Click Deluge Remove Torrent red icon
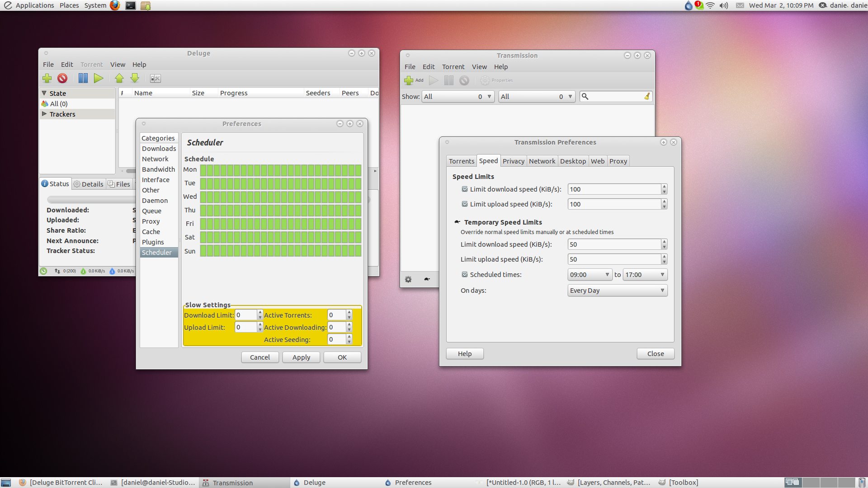The height and width of the screenshot is (488, 868). tap(62, 78)
